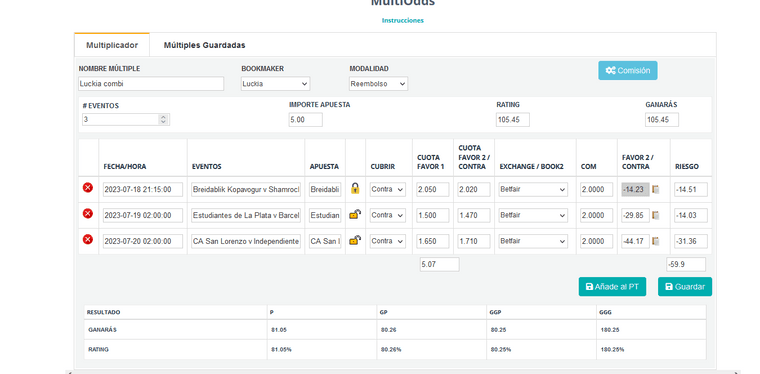Click the # Eventos number stepper arrows
Image resolution: width=760 pixels, height=374 pixels.
(x=163, y=119)
